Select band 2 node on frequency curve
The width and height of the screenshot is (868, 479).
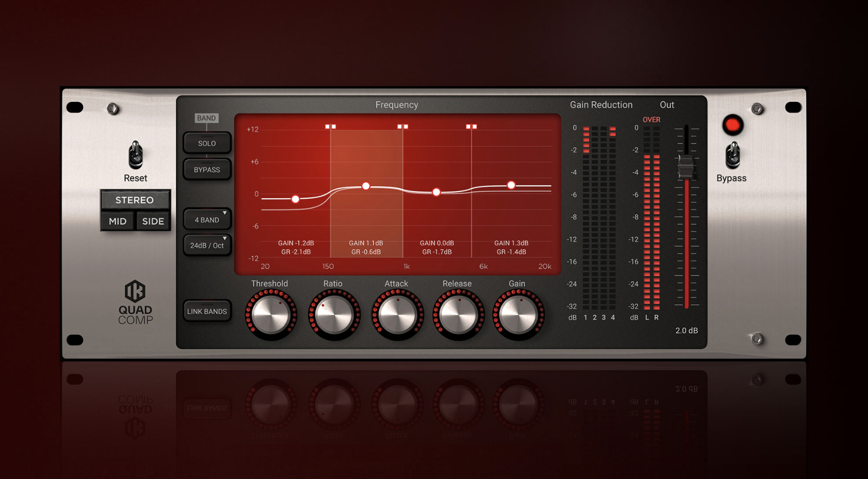(366, 186)
